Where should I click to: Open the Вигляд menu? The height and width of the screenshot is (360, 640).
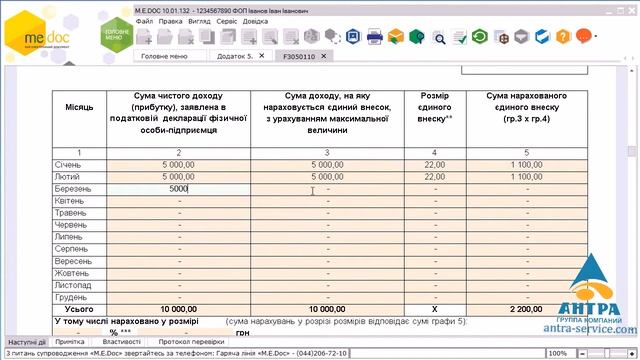(199, 21)
